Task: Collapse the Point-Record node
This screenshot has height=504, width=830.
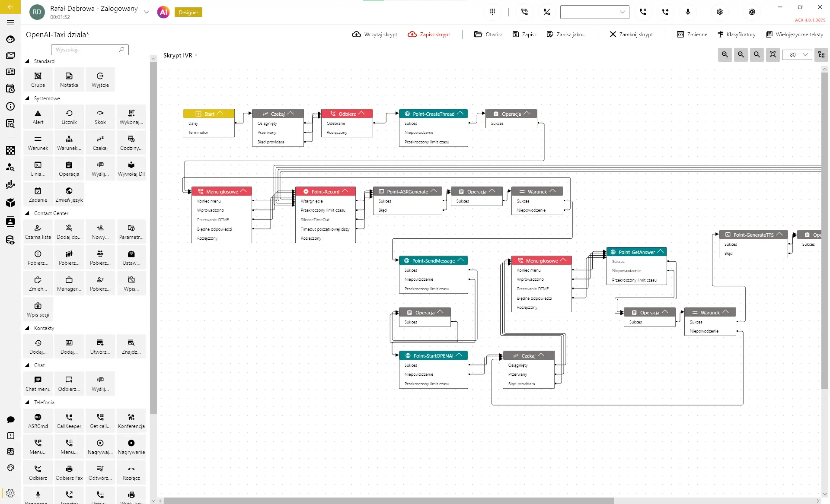Action: click(x=345, y=191)
